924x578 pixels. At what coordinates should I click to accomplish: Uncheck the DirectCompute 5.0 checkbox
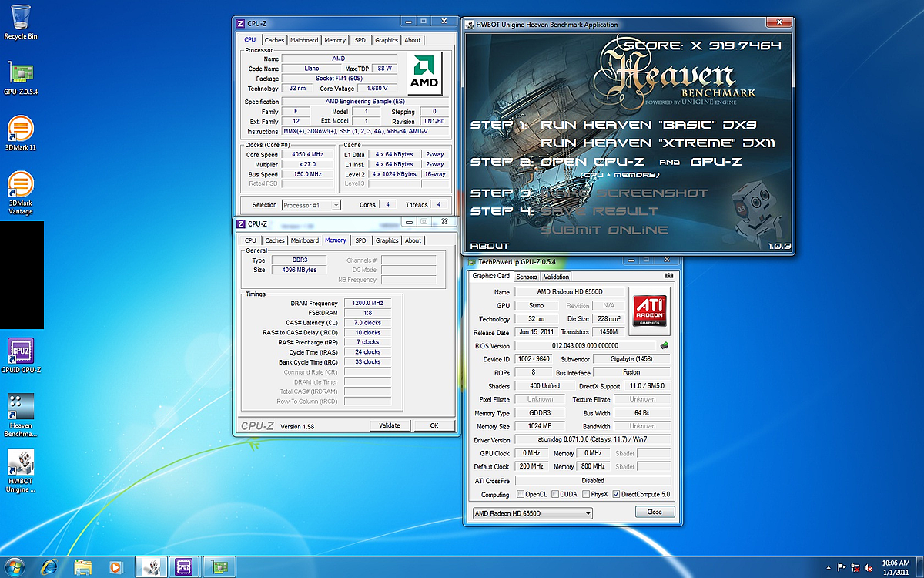(616, 495)
